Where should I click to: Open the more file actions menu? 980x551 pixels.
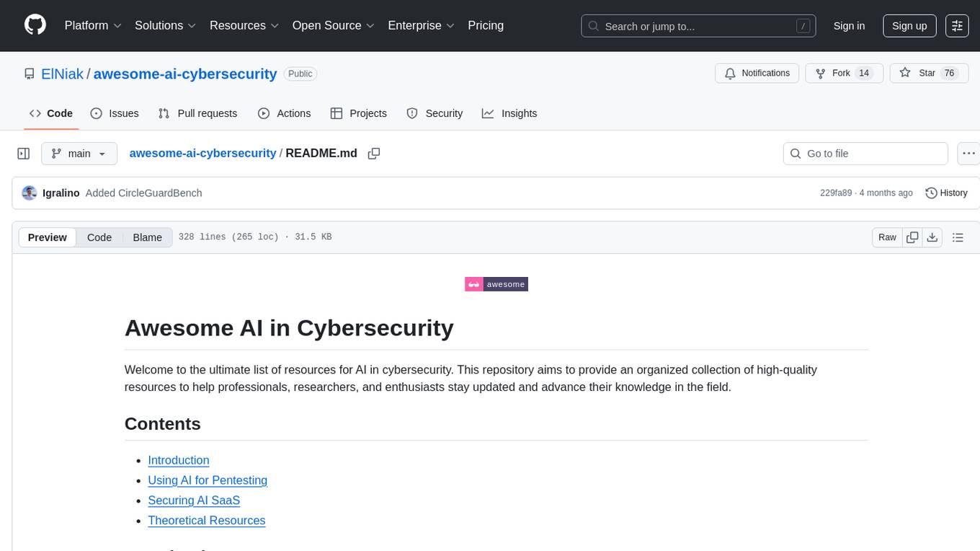coord(969,154)
